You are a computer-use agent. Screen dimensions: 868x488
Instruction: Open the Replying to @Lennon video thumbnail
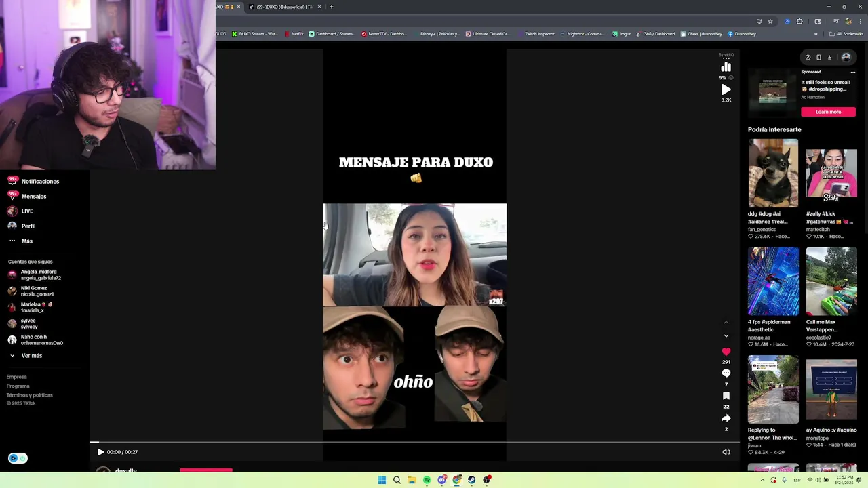(x=773, y=390)
